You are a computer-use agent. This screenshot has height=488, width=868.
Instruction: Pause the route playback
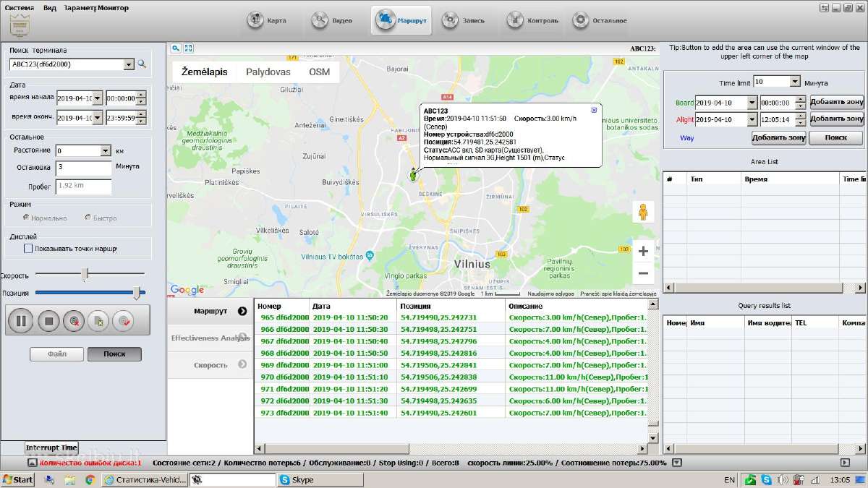click(x=21, y=320)
